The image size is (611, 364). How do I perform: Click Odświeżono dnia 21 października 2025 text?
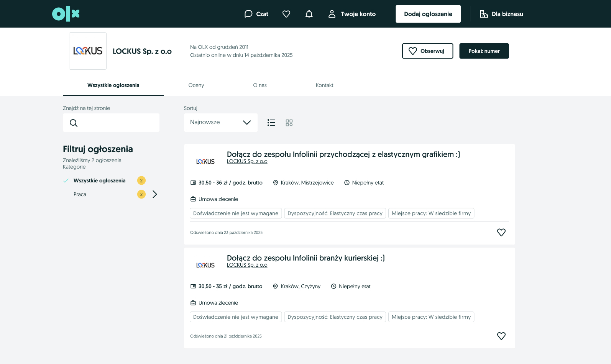tap(226, 336)
